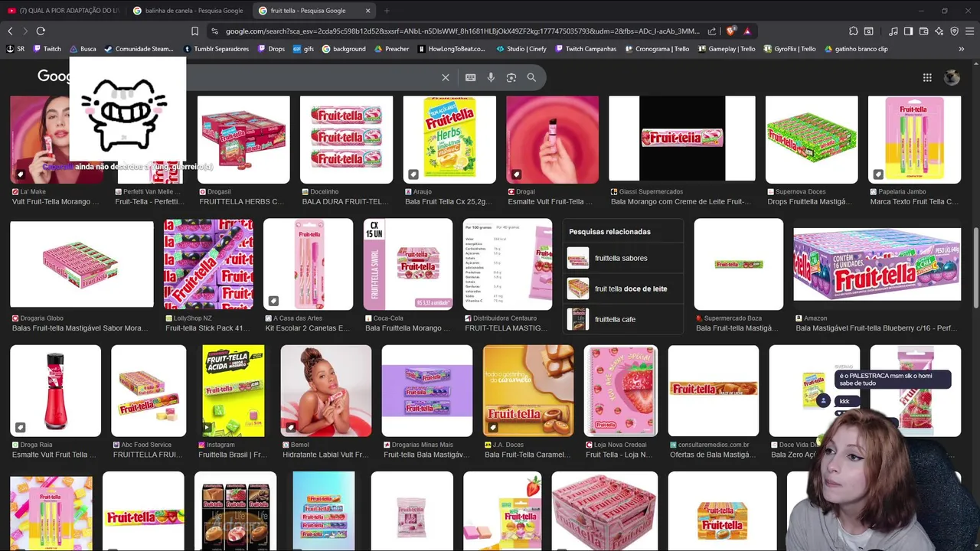Open 'gatinho branco clip' bookmark

point(856,49)
